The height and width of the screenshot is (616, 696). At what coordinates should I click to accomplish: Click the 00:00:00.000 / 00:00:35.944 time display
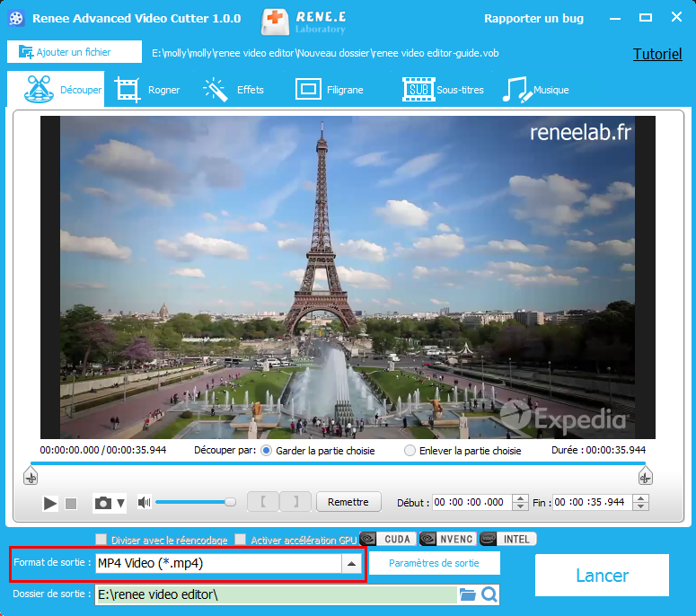(103, 450)
